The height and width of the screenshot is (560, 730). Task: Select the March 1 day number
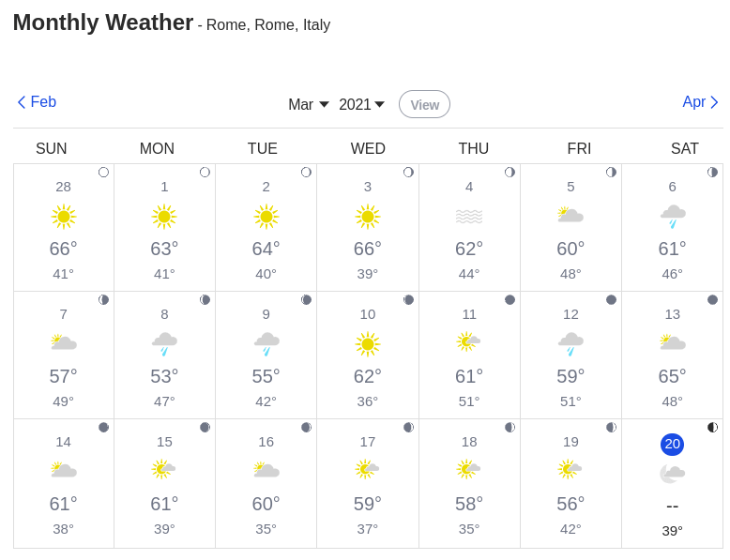(164, 187)
